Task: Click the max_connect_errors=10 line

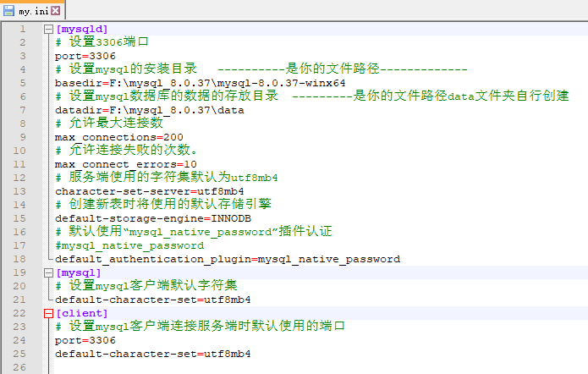Action: pyautogui.click(x=125, y=164)
